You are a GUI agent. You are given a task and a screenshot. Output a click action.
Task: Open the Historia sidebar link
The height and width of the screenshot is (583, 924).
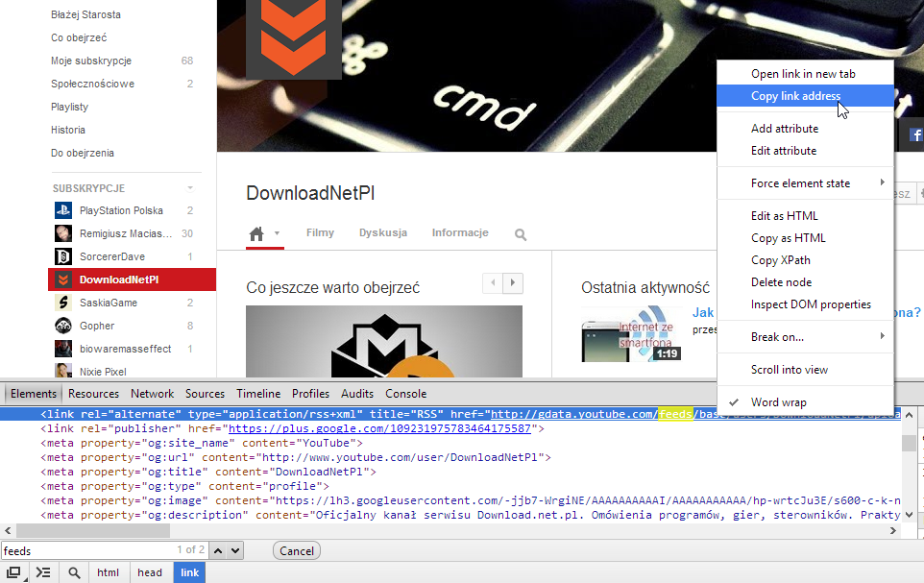click(68, 130)
